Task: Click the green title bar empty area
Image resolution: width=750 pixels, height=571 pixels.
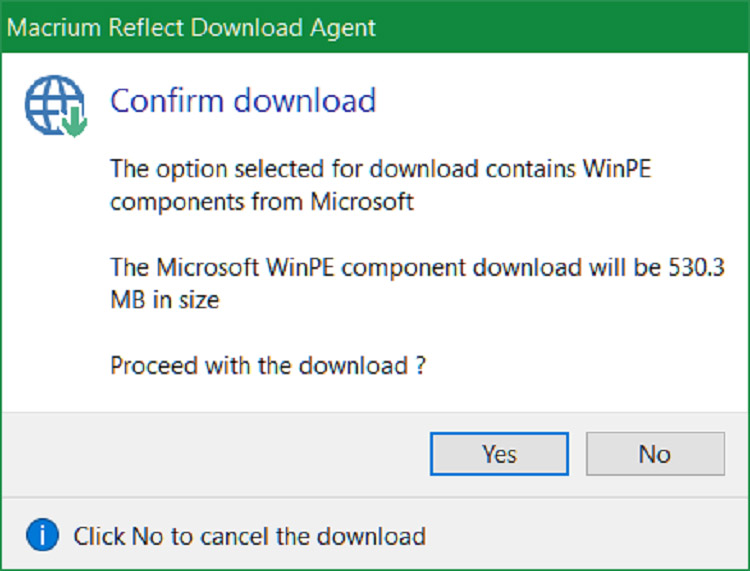Action: tap(560, 27)
